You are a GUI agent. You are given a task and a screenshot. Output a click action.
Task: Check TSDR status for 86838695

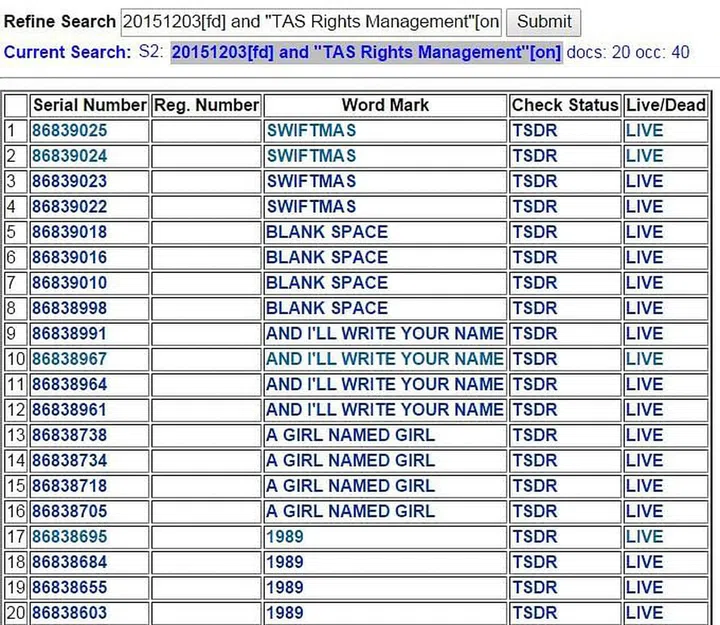click(x=535, y=536)
